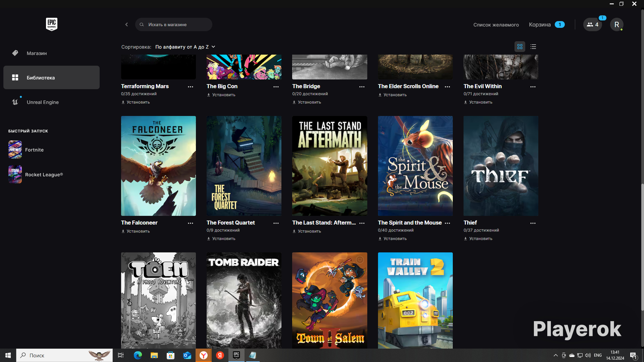Open options menu for The Falconeer
The height and width of the screenshot is (362, 644).
(x=191, y=223)
